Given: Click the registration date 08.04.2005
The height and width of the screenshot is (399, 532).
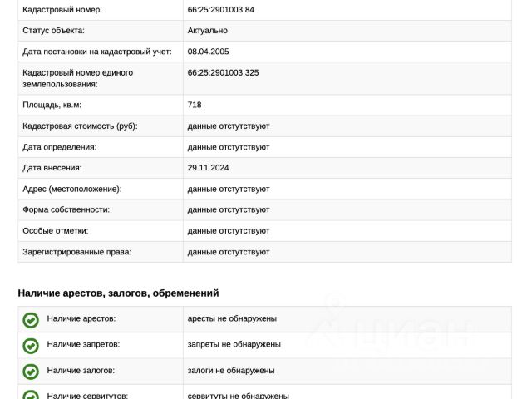Looking at the screenshot, I should coord(209,52).
